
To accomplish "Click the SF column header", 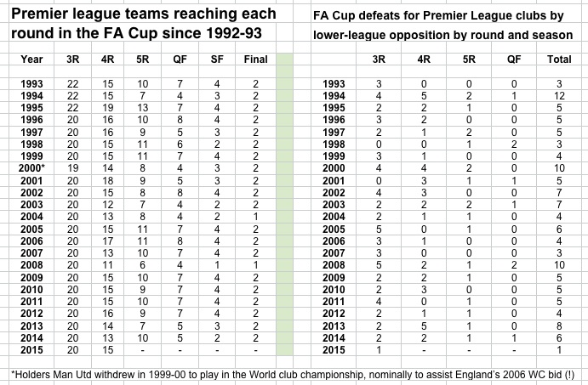I will 217,59.
